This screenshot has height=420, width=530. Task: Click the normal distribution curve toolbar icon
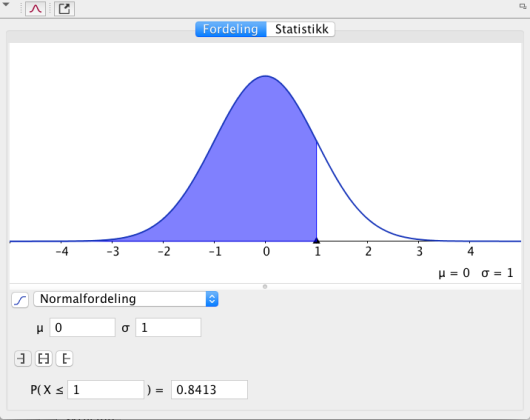point(35,8)
